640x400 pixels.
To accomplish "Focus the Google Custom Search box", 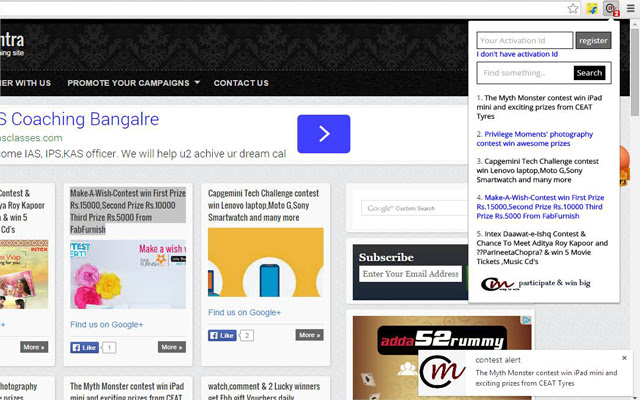I will pos(414,208).
